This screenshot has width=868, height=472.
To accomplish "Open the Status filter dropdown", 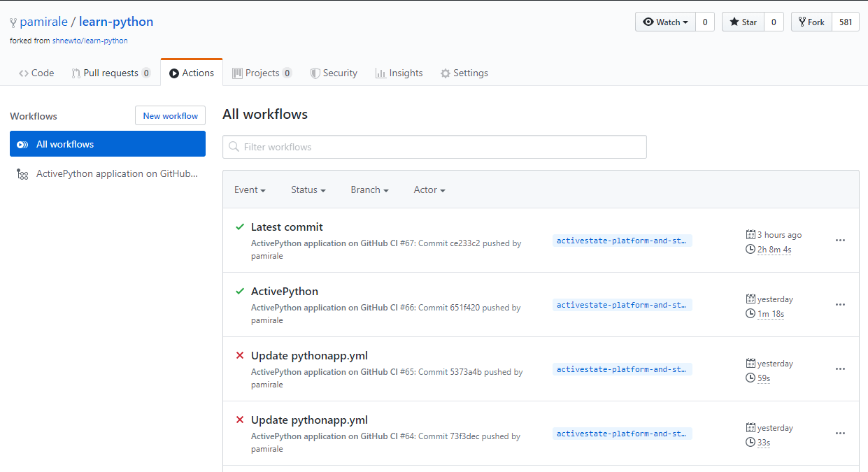I will (x=308, y=189).
